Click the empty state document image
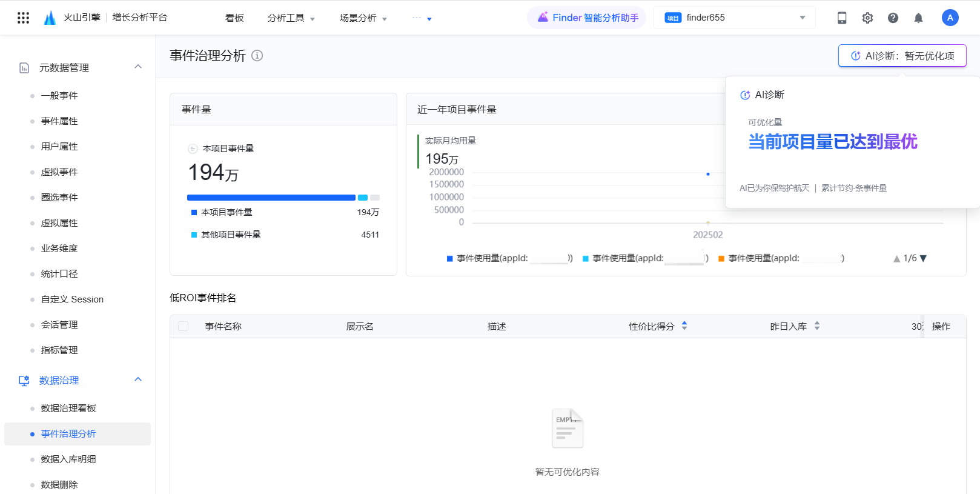Viewport: 980px width, 494px height. click(568, 428)
